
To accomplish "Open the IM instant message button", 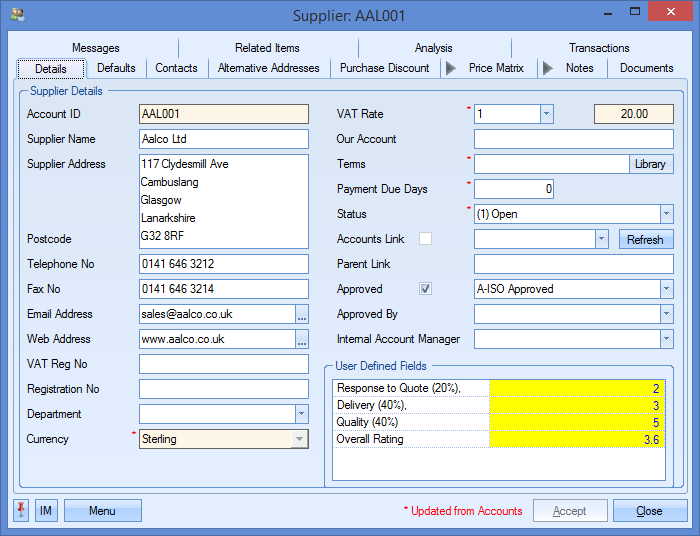I will coord(46,511).
